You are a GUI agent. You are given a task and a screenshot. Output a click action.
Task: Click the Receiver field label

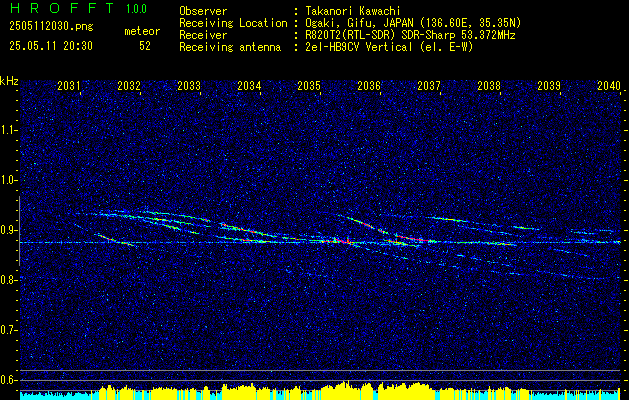point(203,35)
